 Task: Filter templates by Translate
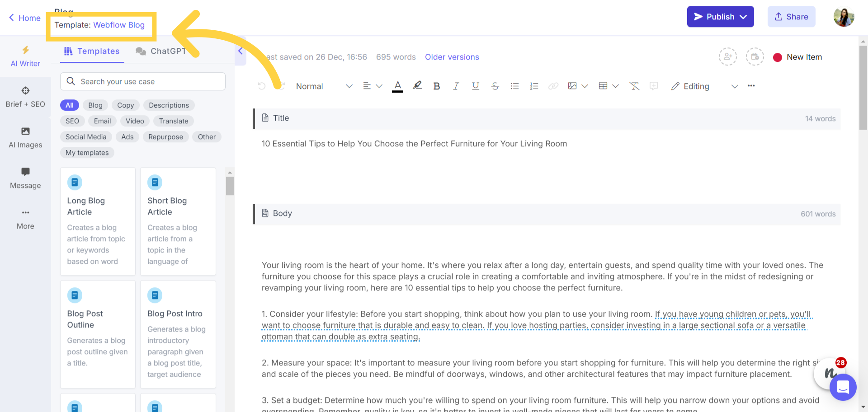click(174, 121)
